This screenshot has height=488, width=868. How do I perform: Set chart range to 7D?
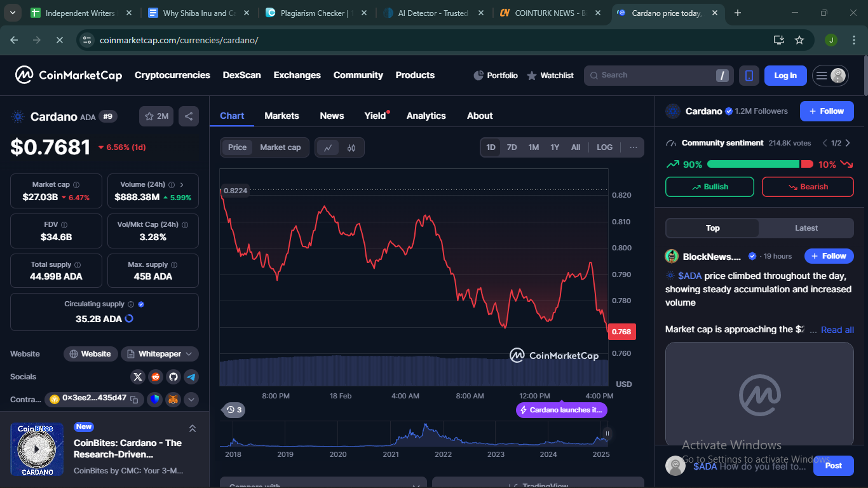click(x=512, y=147)
